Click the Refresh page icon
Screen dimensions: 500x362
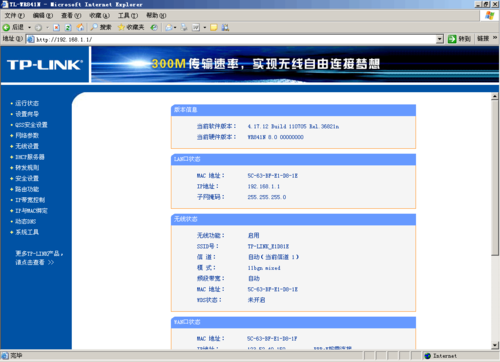[x=68, y=27]
